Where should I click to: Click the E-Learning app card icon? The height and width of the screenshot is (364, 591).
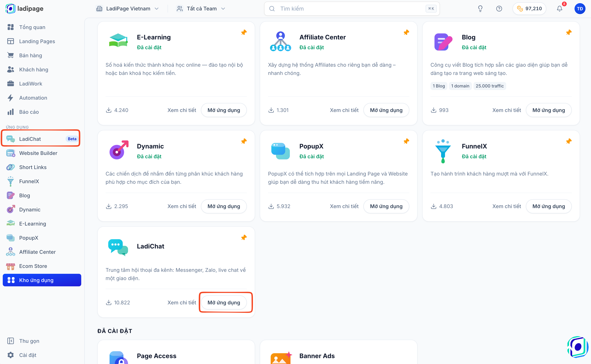pos(118,40)
